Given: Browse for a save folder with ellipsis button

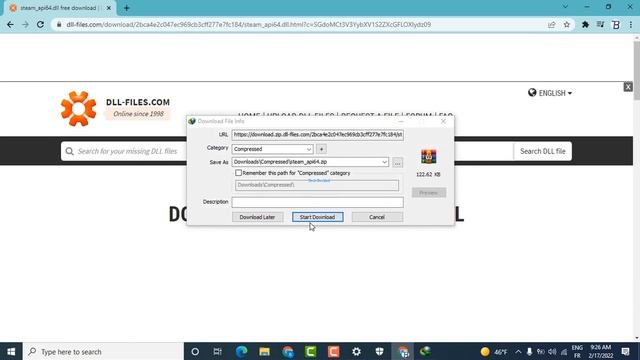Looking at the screenshot, I should pos(397,162).
